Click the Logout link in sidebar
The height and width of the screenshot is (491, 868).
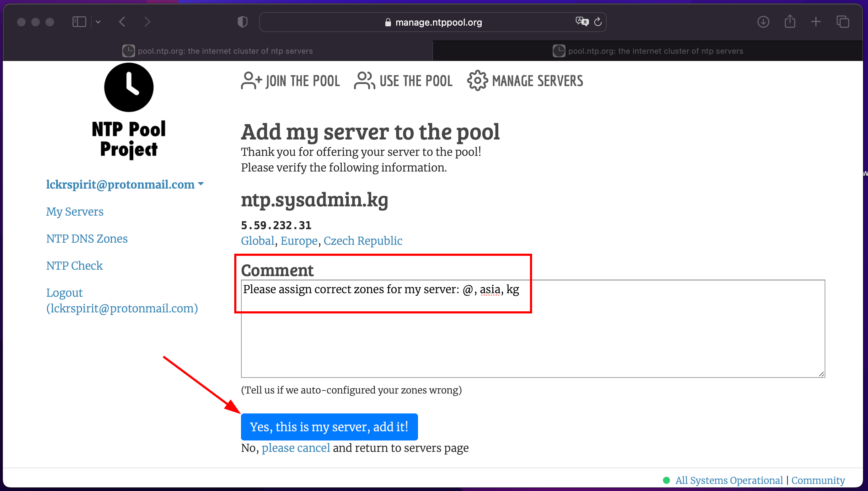point(122,301)
